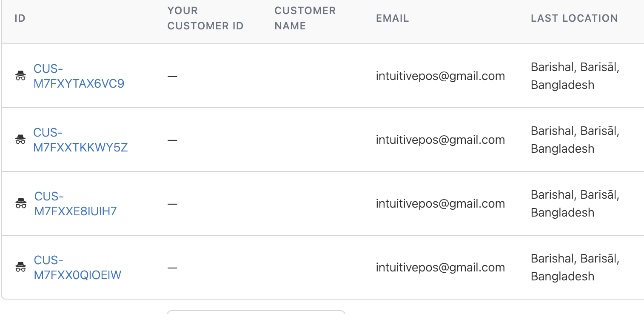Click the last location in the CUS-M7FXX0QIOEIW row
The height and width of the screenshot is (314, 644).
click(x=575, y=268)
